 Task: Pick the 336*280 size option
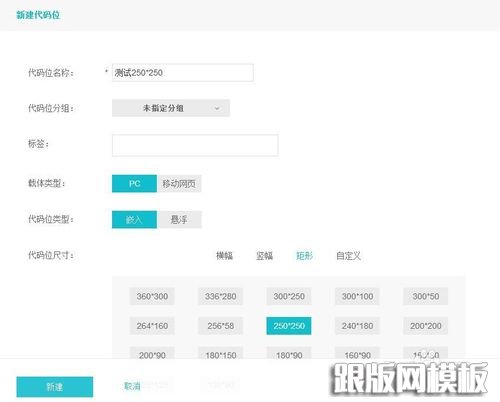pyautogui.click(x=220, y=296)
